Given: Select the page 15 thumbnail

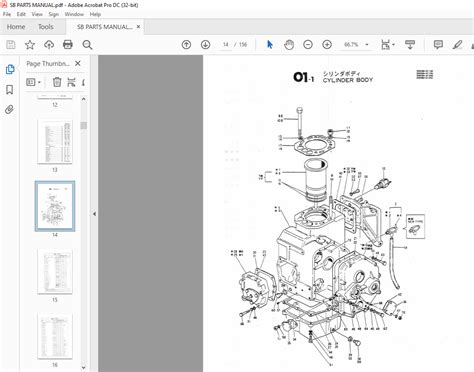Looking at the screenshot, I should [x=55, y=272].
